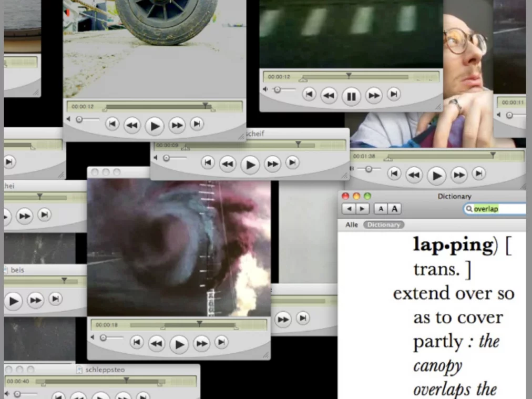
Task: Select the Dictionary source tab
Action: click(383, 224)
